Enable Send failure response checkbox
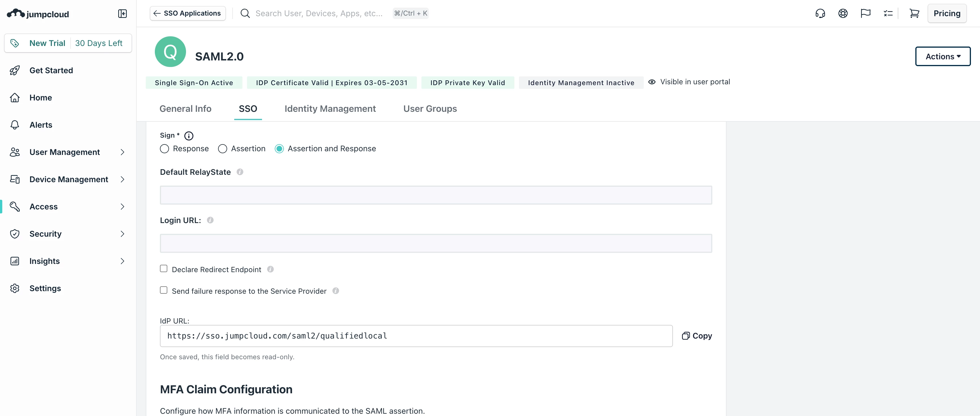This screenshot has height=416, width=980. [x=164, y=290]
